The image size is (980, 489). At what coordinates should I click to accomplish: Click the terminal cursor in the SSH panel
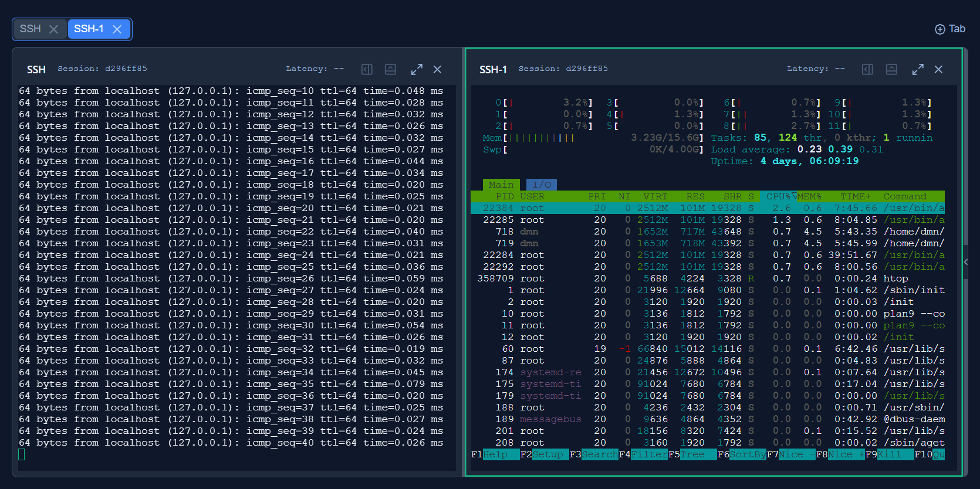(22, 454)
